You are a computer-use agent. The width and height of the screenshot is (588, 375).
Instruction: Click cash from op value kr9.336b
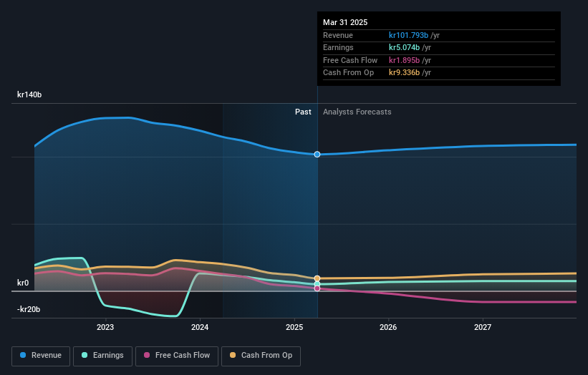tap(404, 73)
